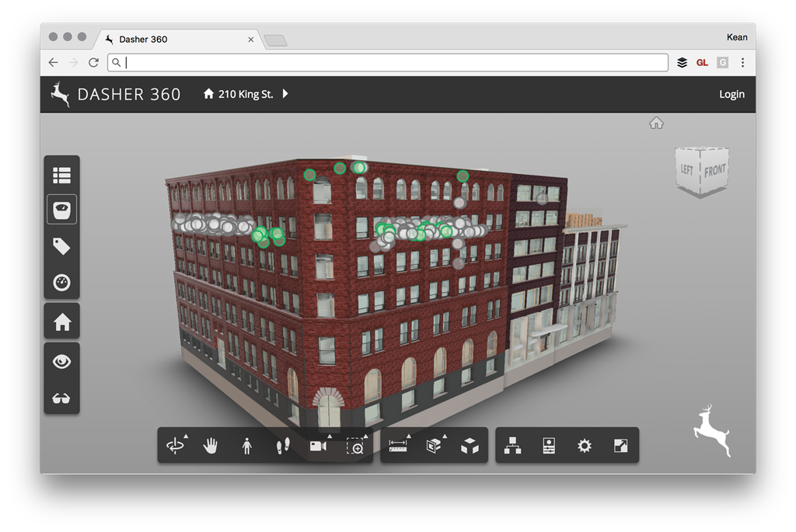Activate the Pan hand tool

[211, 446]
